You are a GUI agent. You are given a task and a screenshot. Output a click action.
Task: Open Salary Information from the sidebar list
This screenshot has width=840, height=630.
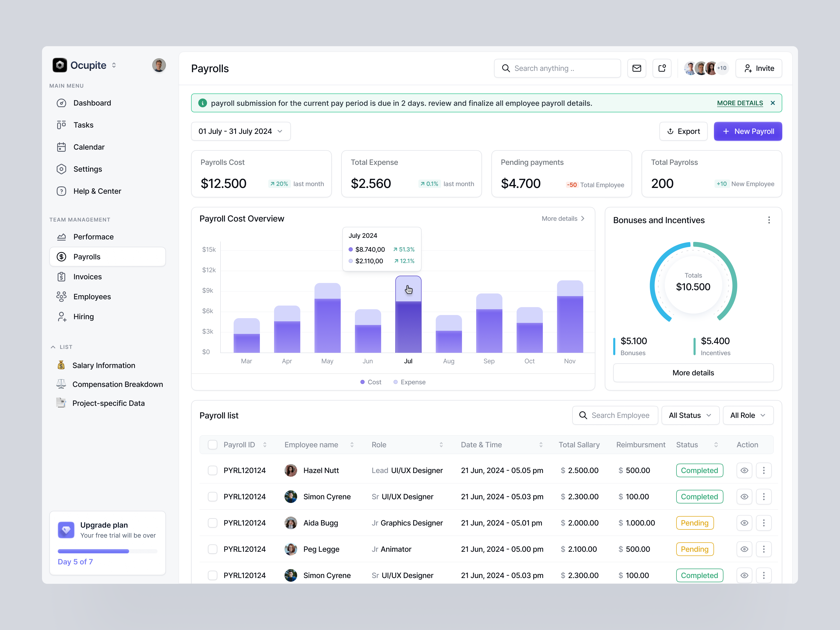click(104, 365)
